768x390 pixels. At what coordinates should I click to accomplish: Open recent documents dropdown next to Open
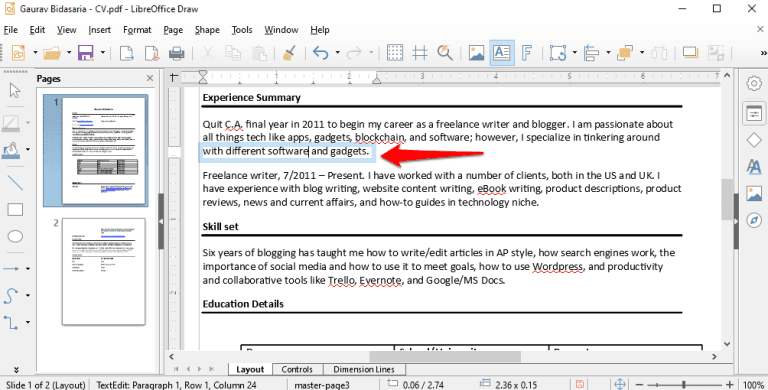[69, 53]
